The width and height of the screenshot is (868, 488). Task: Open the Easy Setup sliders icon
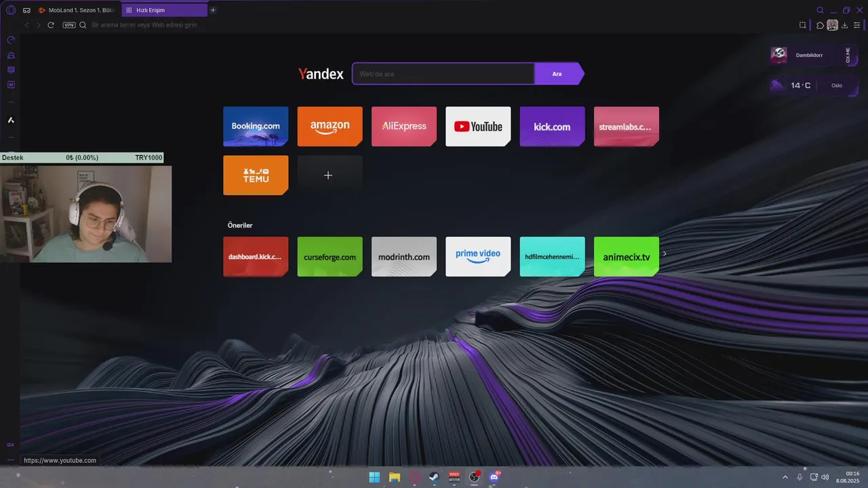(857, 25)
